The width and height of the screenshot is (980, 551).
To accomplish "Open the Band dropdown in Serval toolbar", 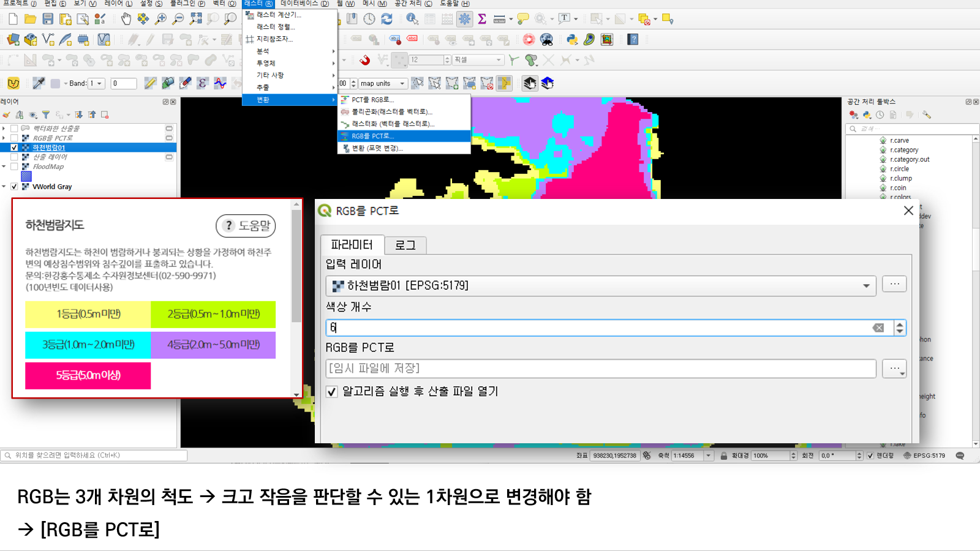I will (97, 83).
